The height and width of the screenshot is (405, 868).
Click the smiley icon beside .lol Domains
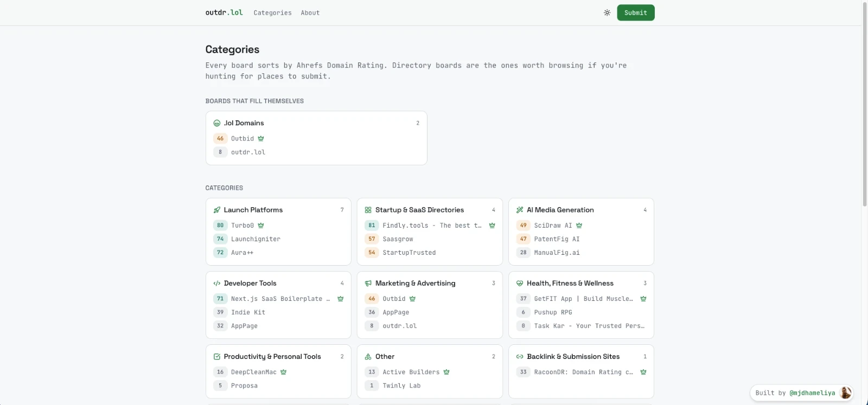tap(217, 123)
